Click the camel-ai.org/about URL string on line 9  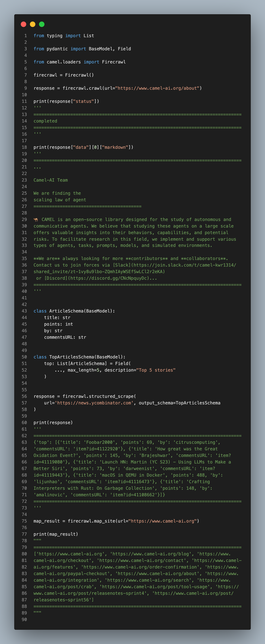(x=157, y=88)
